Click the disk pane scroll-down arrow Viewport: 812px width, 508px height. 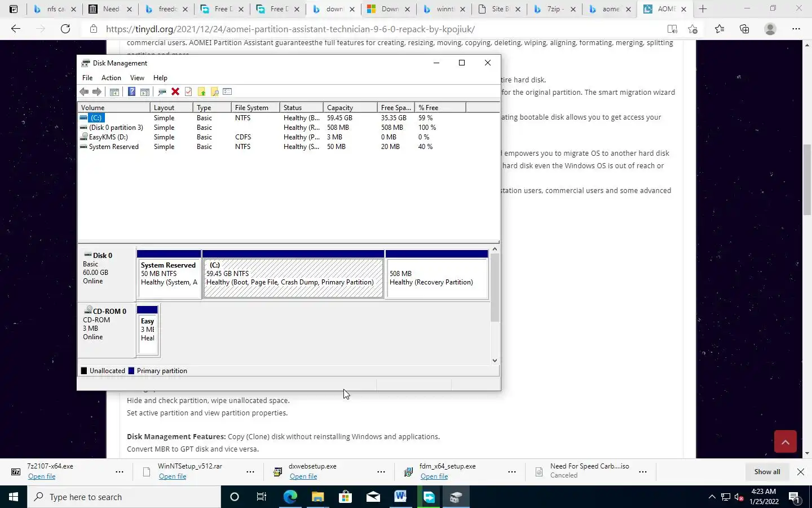(495, 360)
